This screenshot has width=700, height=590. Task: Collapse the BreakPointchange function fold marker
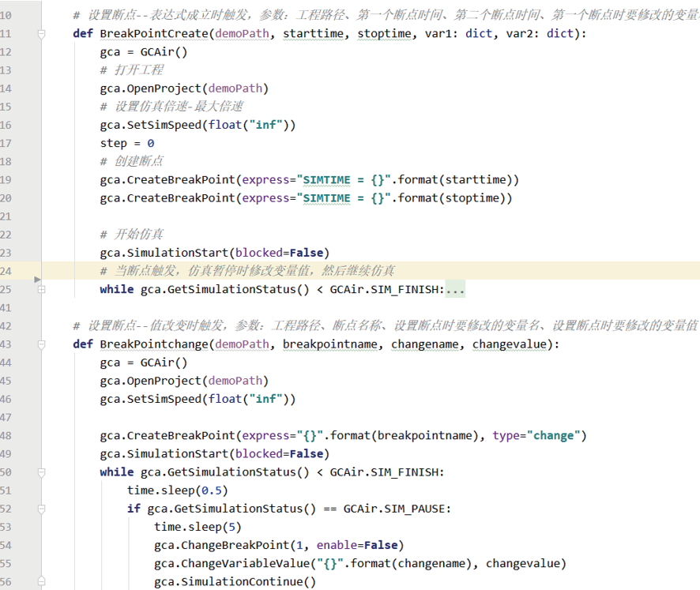coord(41,344)
